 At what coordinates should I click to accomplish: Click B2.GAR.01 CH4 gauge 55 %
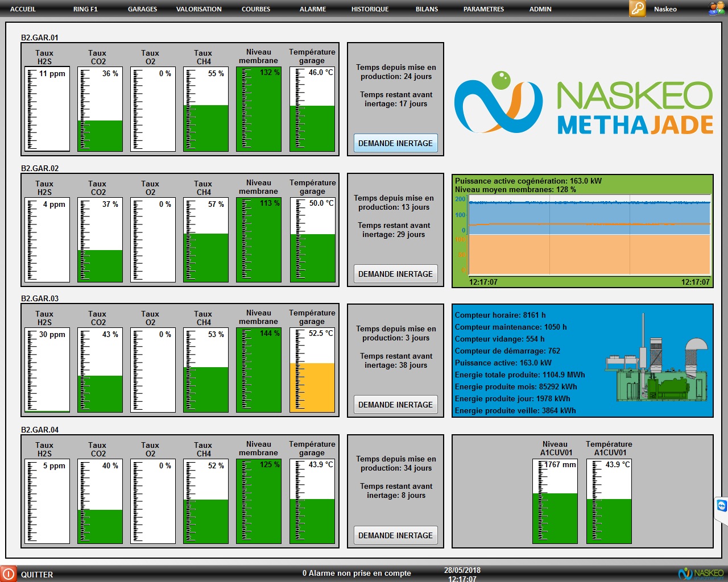pyautogui.click(x=206, y=109)
